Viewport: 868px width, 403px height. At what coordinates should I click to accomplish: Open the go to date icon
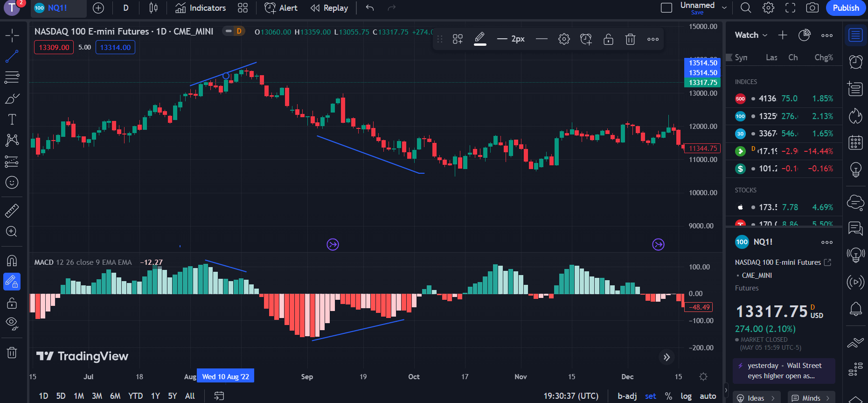tap(219, 396)
